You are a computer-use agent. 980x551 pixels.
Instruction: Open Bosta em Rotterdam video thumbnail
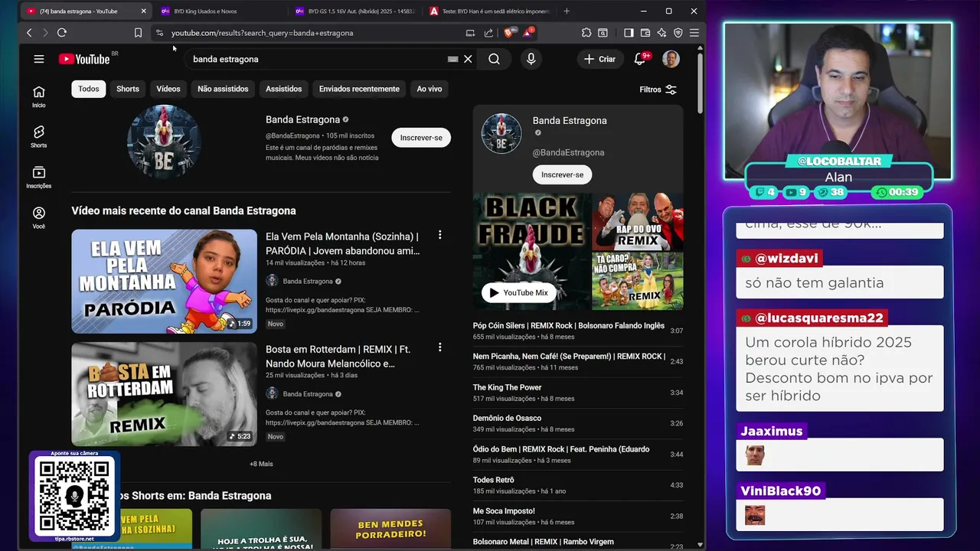164,394
